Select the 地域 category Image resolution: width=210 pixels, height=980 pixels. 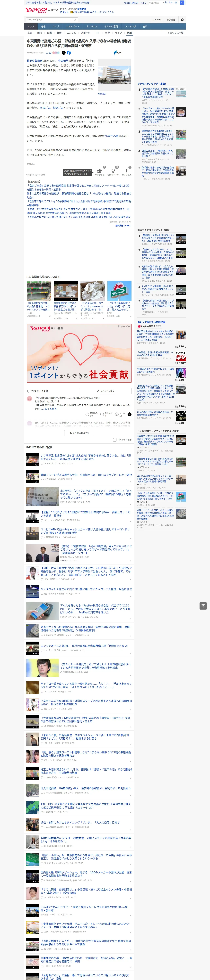[129, 33]
